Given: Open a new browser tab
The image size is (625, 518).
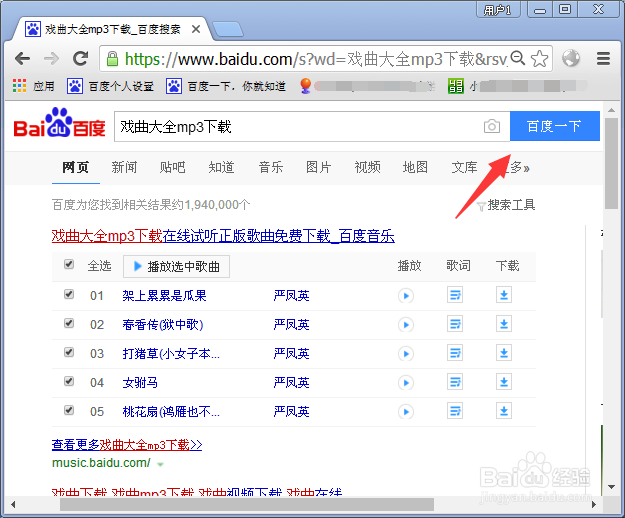Looking at the screenshot, I should pyautogui.click(x=228, y=29).
